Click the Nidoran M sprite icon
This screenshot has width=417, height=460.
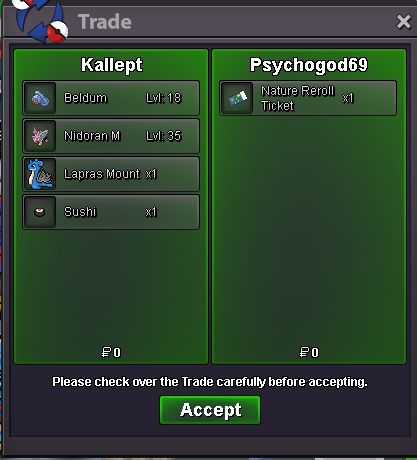point(40,136)
